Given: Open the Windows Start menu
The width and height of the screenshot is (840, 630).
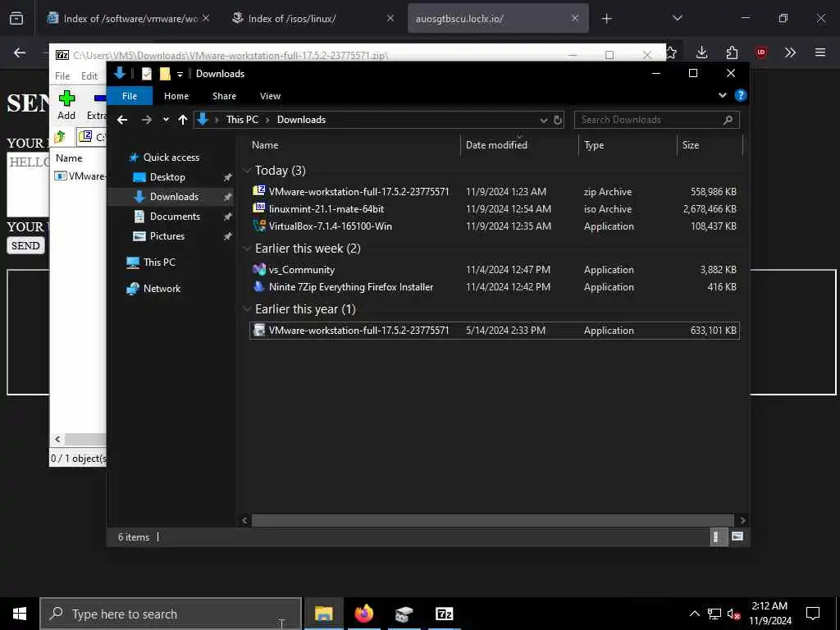Looking at the screenshot, I should (x=20, y=614).
